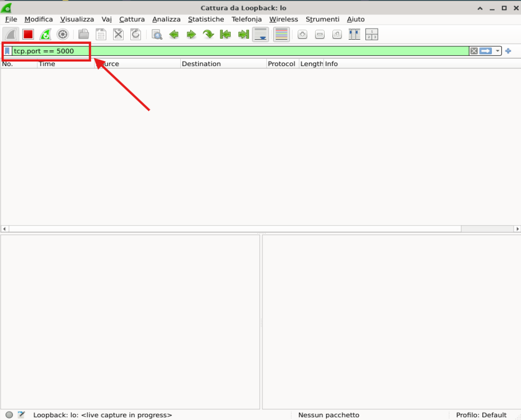Roll up the window with caret button
The width and height of the screenshot is (521, 420).
pyautogui.click(x=480, y=8)
